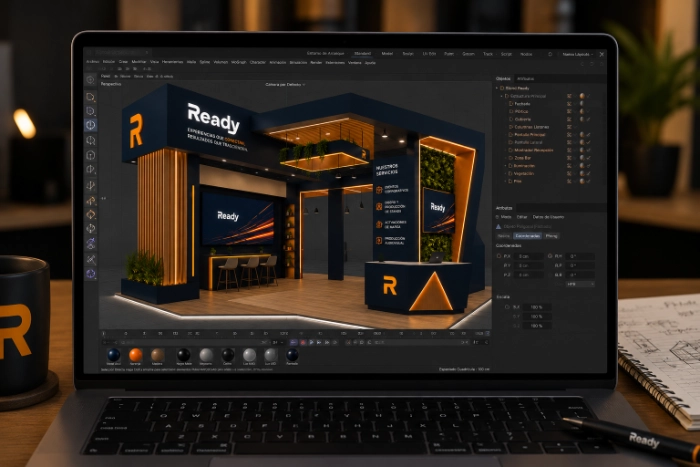Click the Coordenadas button in attributes
700x467 pixels.
point(527,236)
